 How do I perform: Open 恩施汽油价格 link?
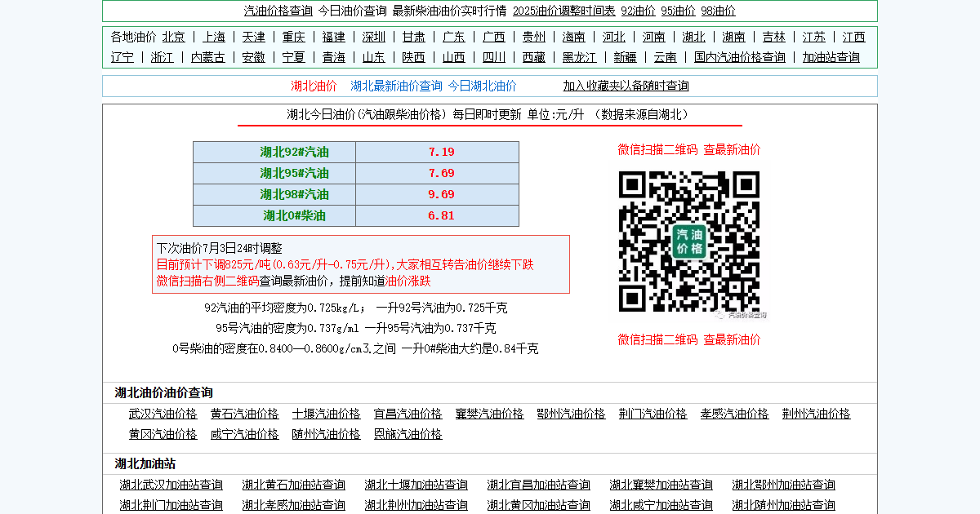(408, 434)
